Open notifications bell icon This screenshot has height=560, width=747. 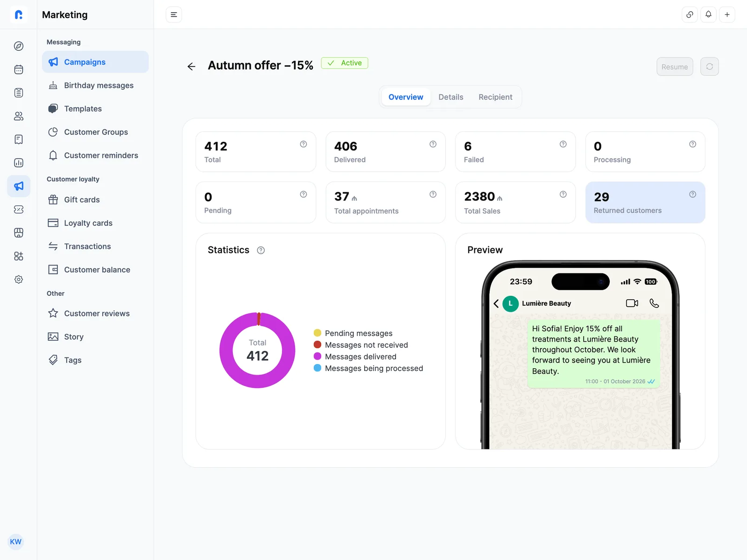[x=708, y=14]
